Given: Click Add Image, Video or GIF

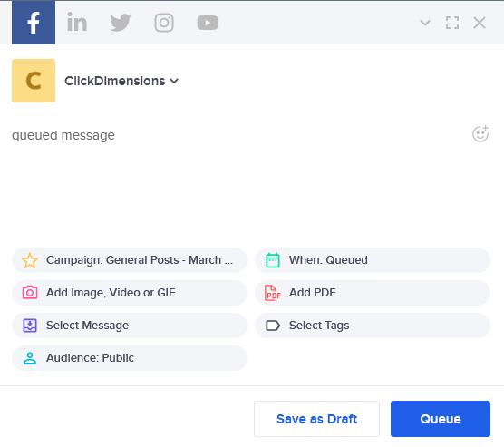Looking at the screenshot, I should pyautogui.click(x=130, y=293).
